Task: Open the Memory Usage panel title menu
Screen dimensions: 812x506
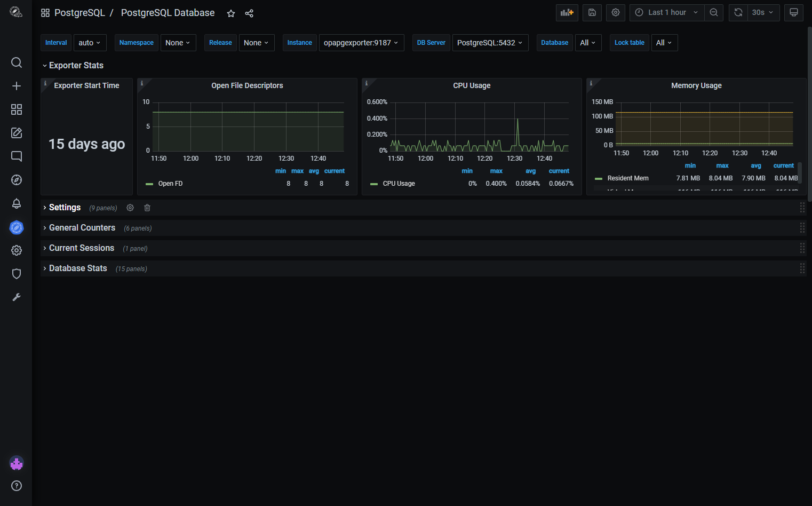Action: pos(696,85)
